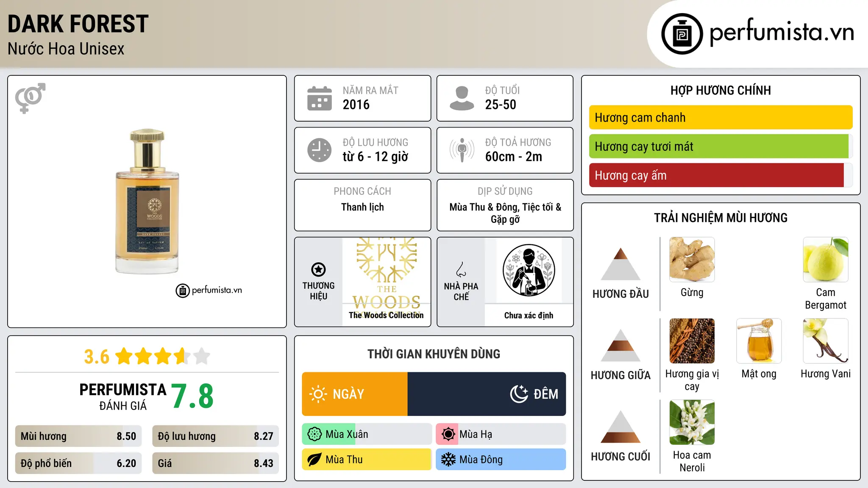868x488 pixels.
Task: Click the Dịp sử dụng label
Action: [x=505, y=191]
